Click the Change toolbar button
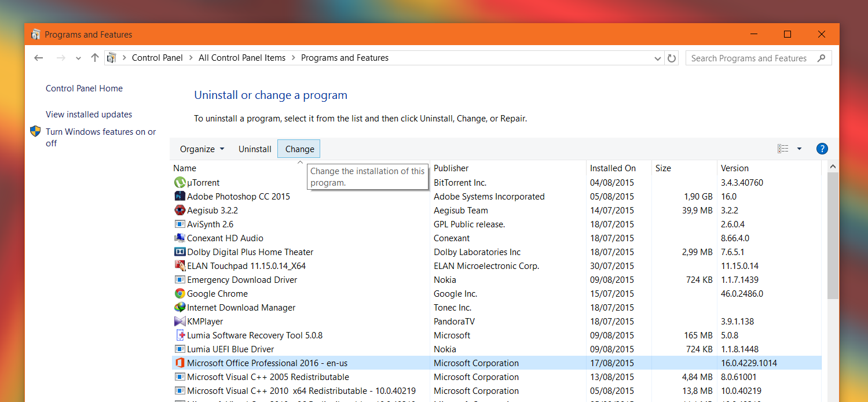Viewport: 868px width, 402px height. [x=299, y=149]
